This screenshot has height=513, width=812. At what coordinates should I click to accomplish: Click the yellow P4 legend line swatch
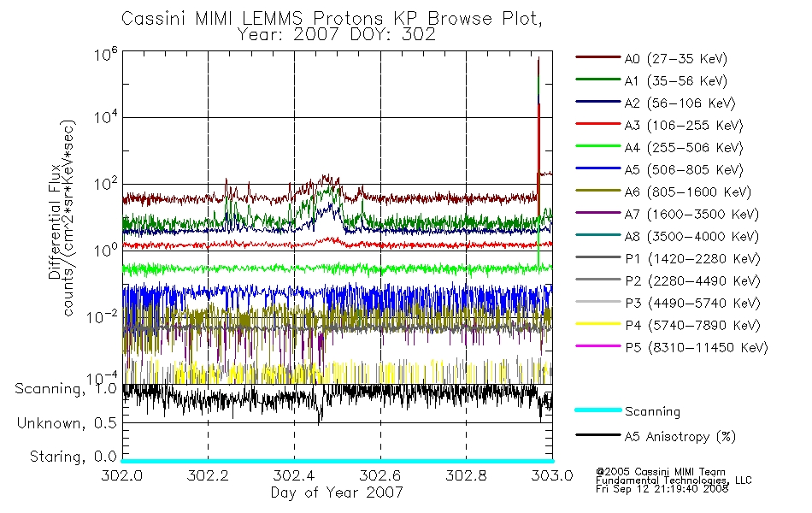tap(598, 323)
